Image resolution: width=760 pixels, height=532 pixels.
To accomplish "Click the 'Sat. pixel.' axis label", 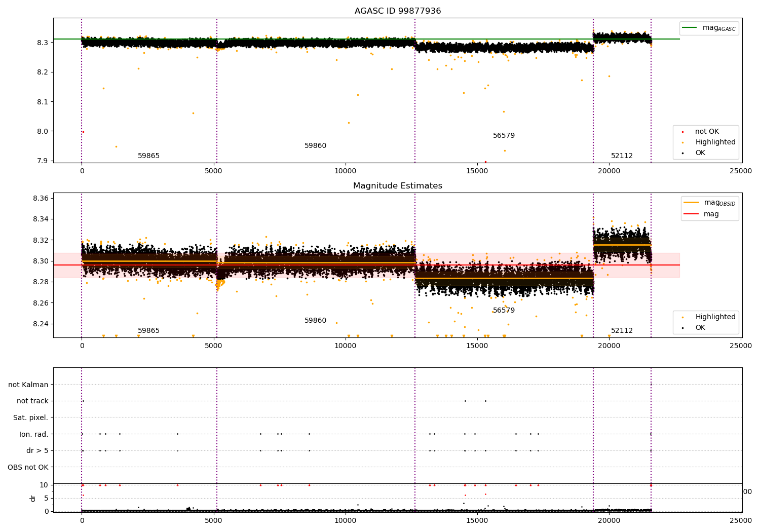I will [31, 417].
